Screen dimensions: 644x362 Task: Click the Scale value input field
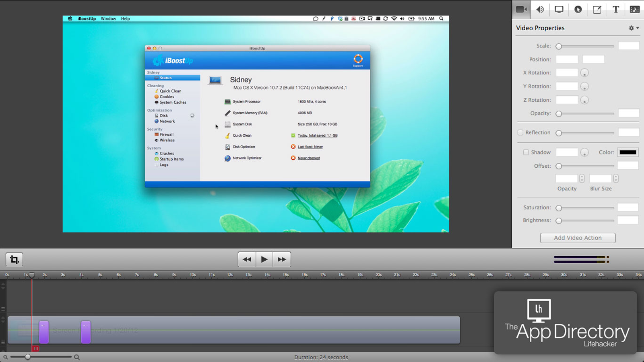[628, 45]
